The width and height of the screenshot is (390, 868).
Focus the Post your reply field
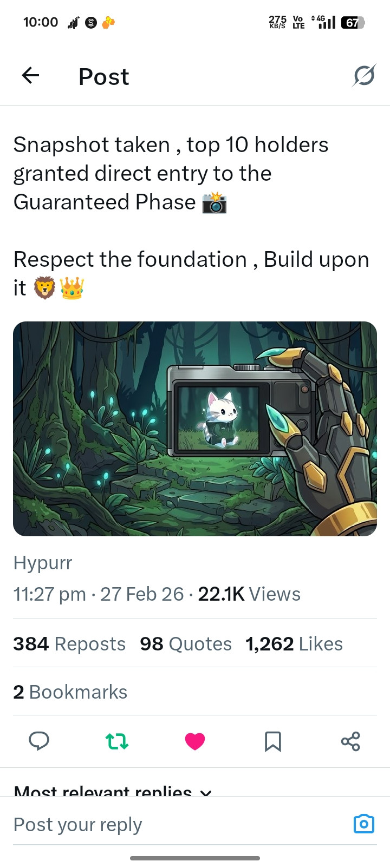[x=179, y=824]
